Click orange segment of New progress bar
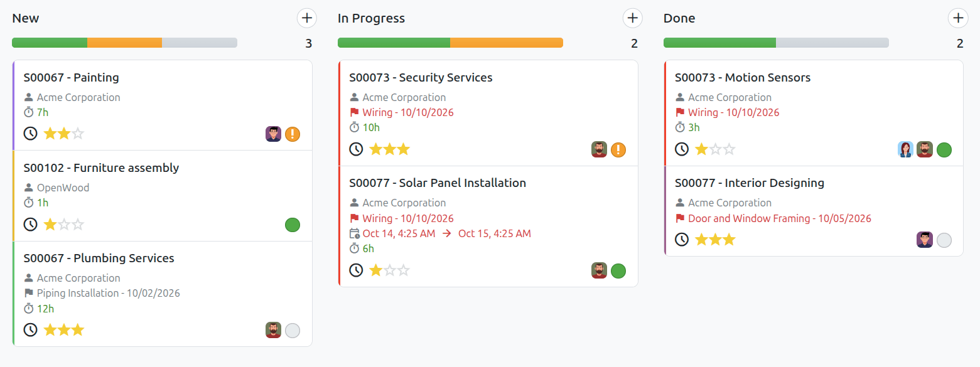This screenshot has height=367, width=980. 124,43
